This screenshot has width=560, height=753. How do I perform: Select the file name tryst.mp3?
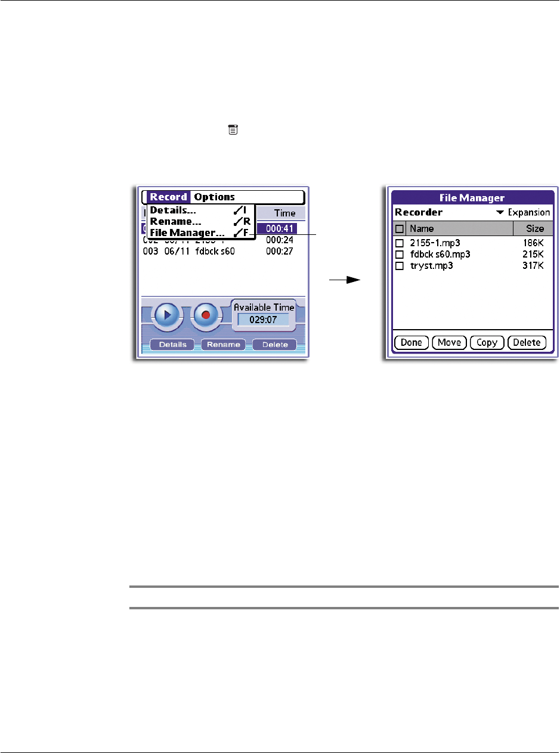(431, 266)
